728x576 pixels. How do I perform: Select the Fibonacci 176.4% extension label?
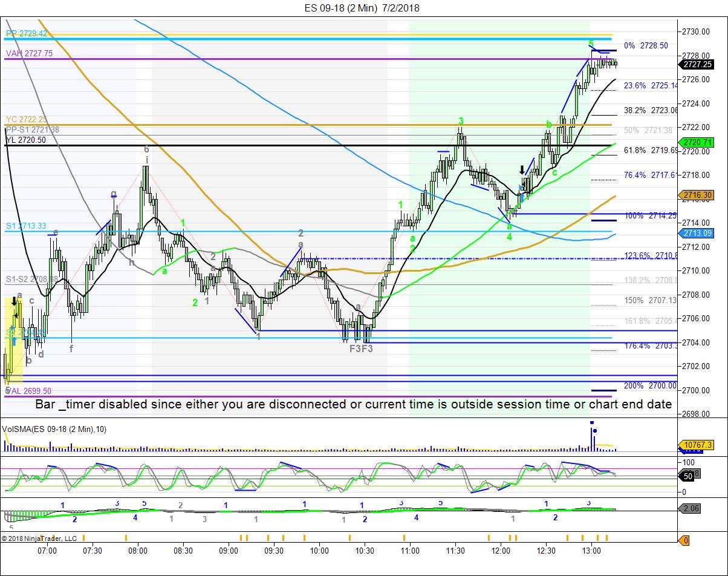pyautogui.click(x=650, y=346)
